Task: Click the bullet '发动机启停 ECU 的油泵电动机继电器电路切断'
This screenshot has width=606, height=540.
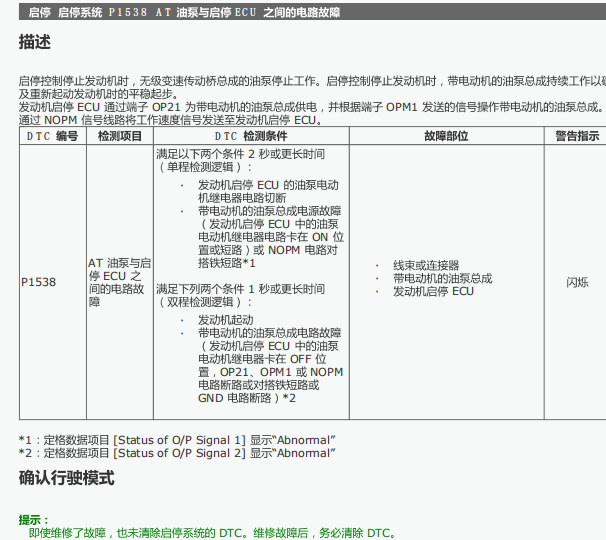Action: (268, 191)
